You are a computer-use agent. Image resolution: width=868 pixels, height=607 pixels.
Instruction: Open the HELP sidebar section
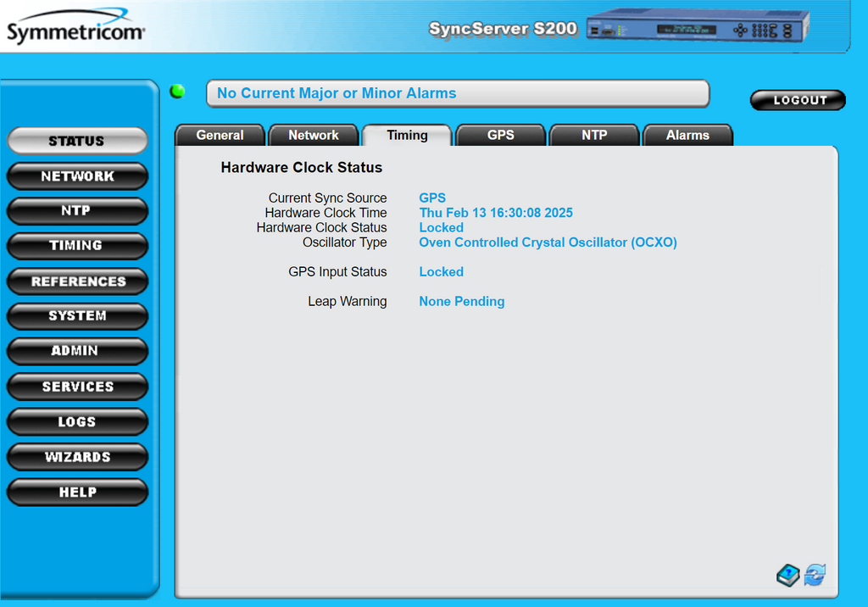pyautogui.click(x=77, y=492)
